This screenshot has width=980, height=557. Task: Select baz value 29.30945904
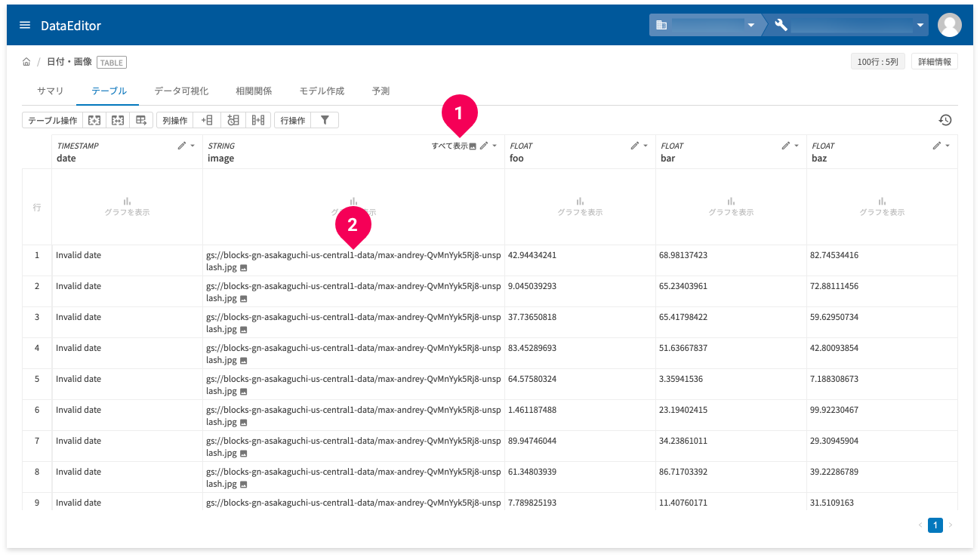click(x=834, y=441)
